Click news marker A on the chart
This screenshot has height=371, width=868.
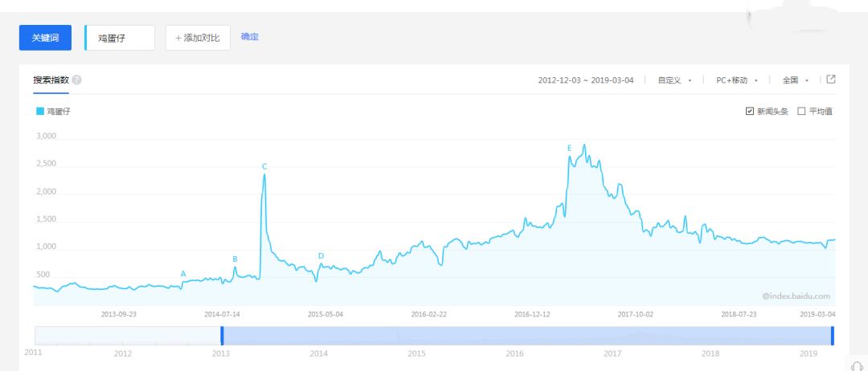pyautogui.click(x=183, y=274)
